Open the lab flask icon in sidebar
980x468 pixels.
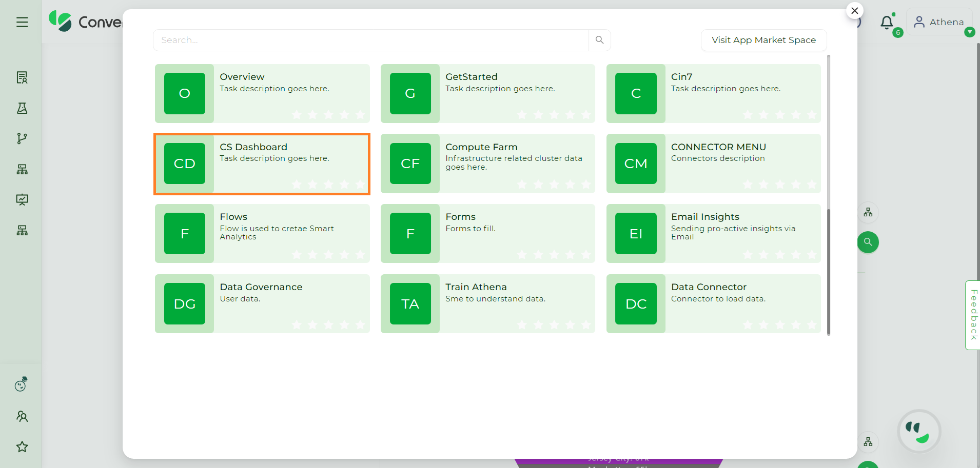click(x=22, y=108)
